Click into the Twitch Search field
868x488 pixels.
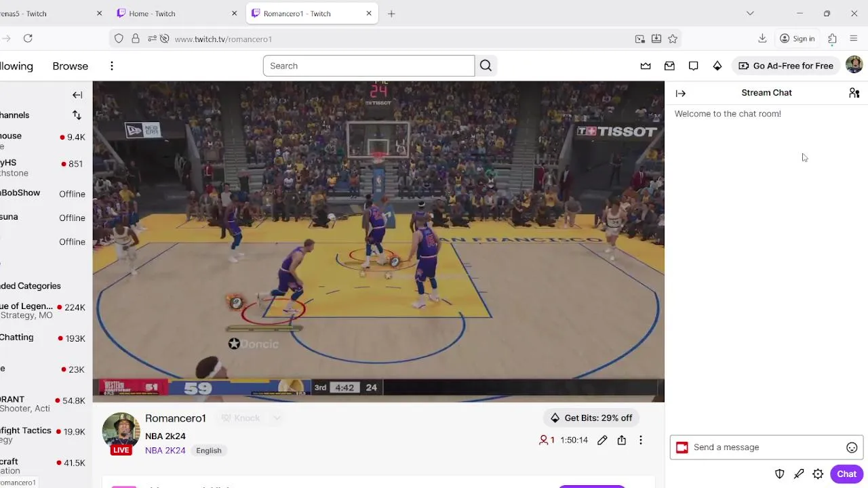(x=369, y=66)
